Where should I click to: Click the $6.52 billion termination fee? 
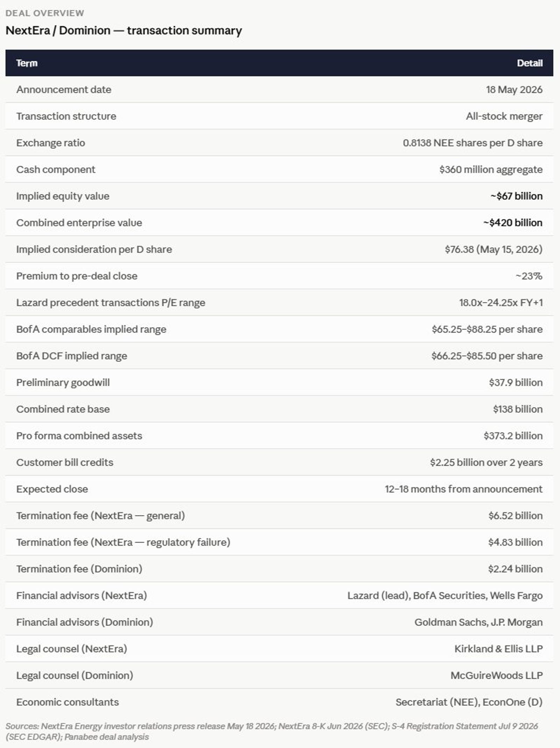coord(516,516)
